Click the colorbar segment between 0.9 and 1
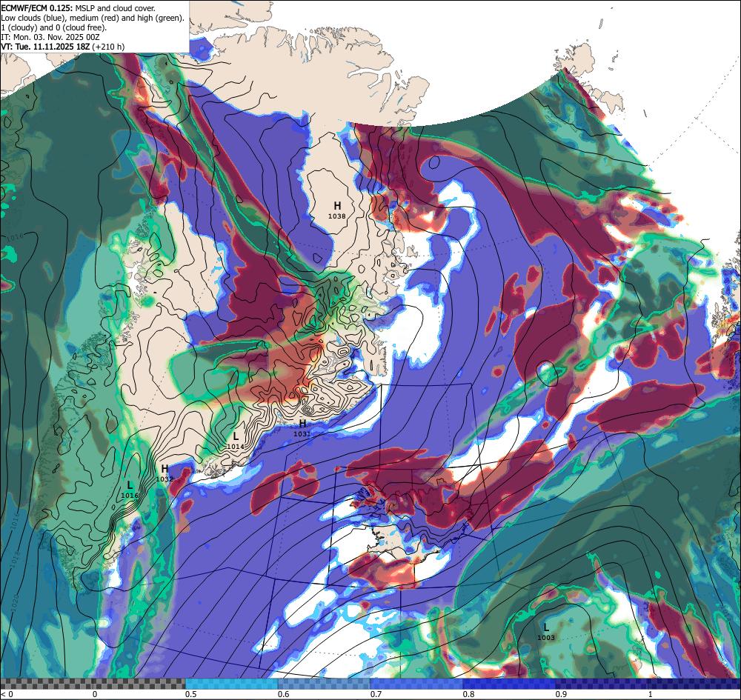741x700 pixels. [x=602, y=684]
